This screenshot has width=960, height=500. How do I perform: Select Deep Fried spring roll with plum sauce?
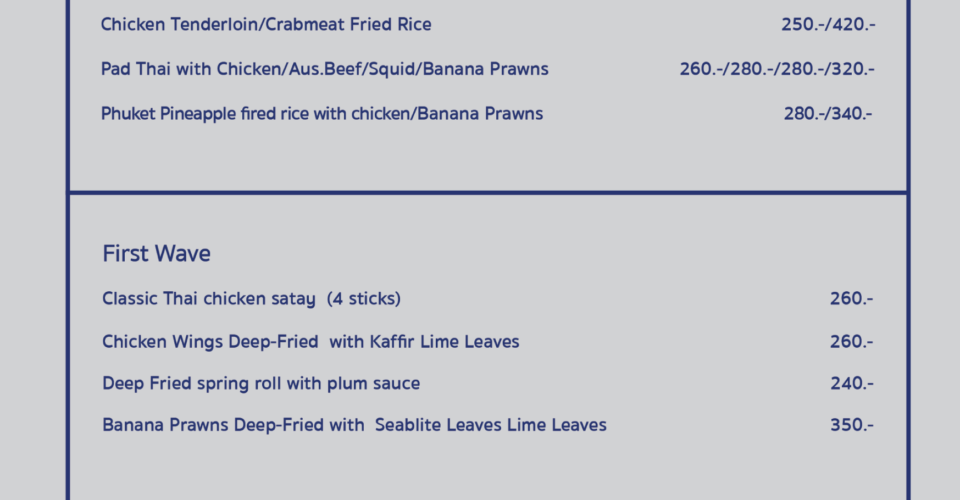[x=260, y=384]
